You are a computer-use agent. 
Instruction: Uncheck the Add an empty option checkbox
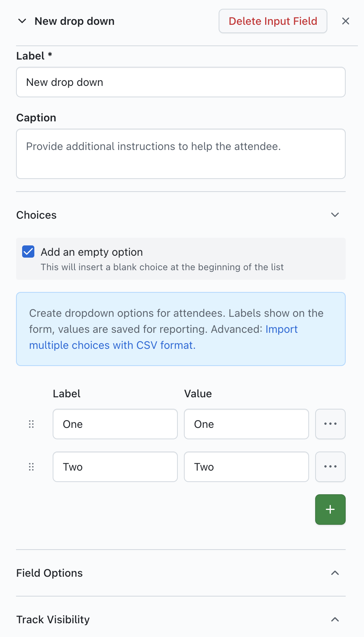pos(28,252)
